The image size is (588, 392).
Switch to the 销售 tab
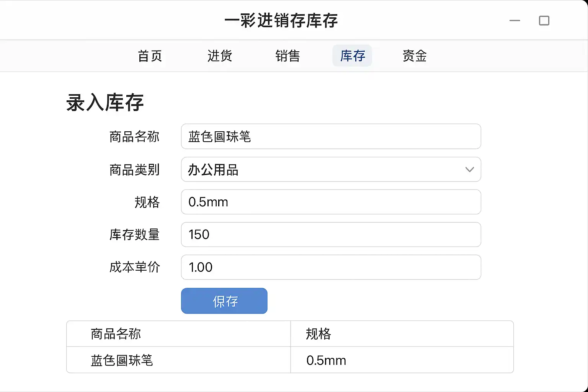(287, 56)
